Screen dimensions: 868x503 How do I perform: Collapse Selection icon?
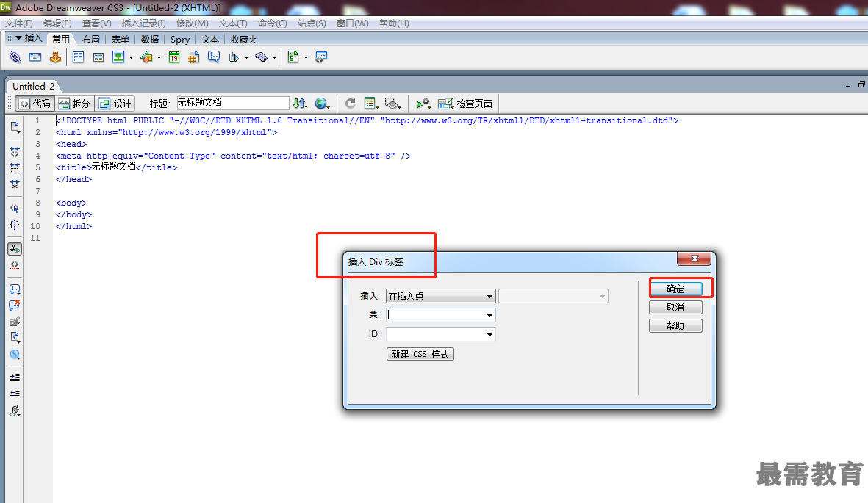pos(15,168)
